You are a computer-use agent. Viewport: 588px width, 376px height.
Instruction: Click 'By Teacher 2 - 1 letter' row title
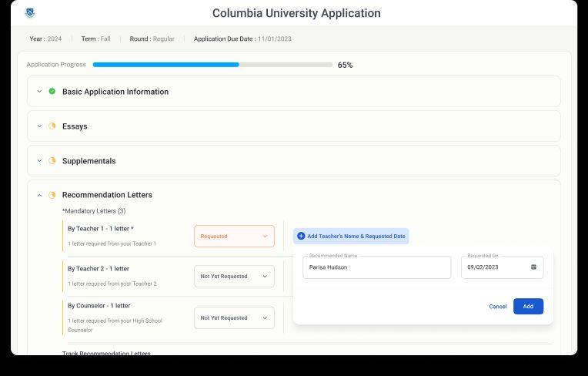click(99, 269)
